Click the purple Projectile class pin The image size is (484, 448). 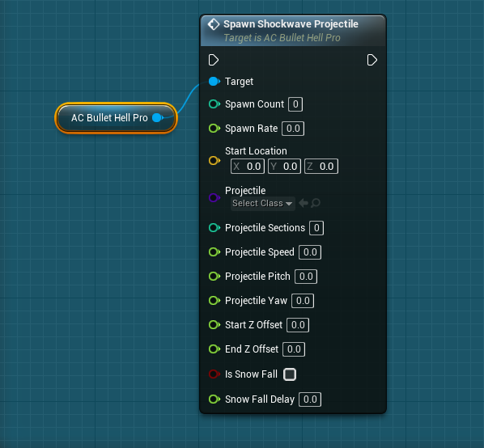point(214,197)
